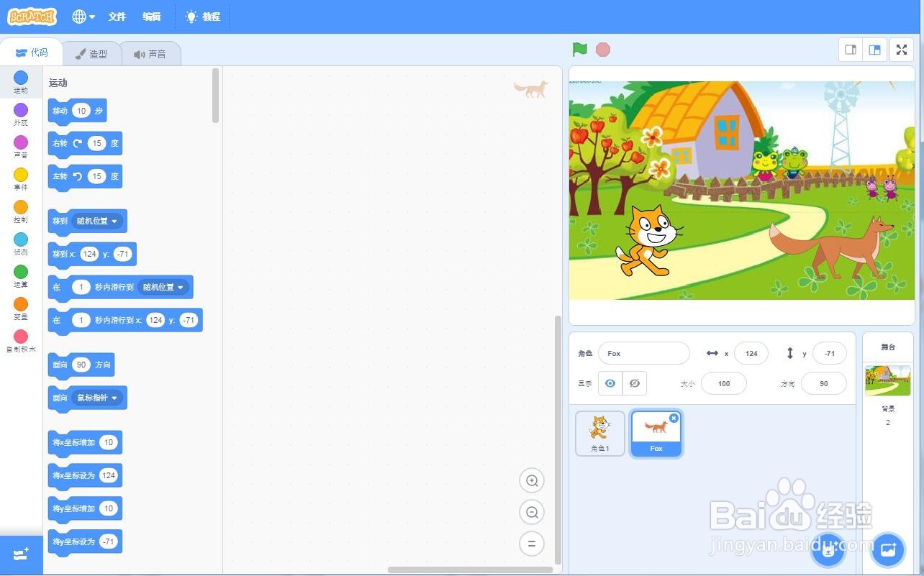
Task: Switch to the 代码 tab
Action: click(32, 52)
